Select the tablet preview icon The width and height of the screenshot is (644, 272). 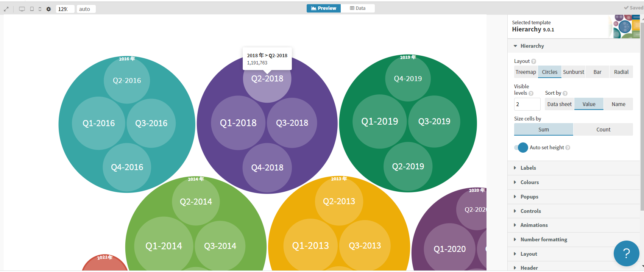click(x=32, y=9)
